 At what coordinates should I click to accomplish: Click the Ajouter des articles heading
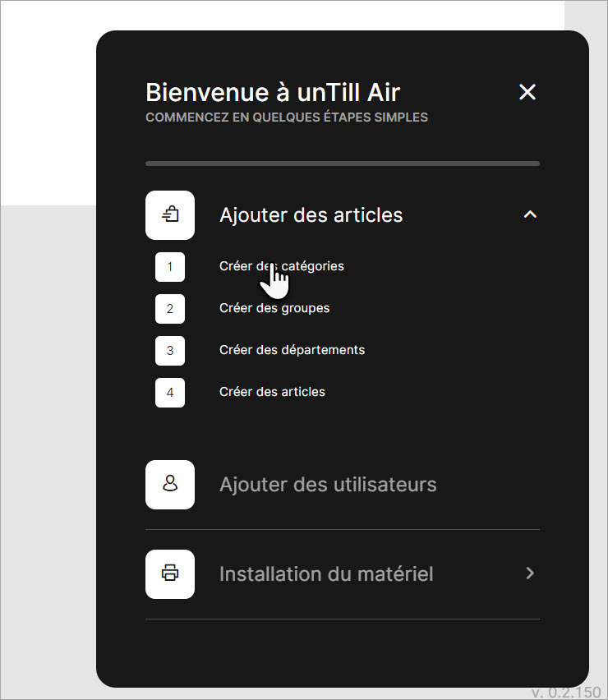tap(311, 215)
